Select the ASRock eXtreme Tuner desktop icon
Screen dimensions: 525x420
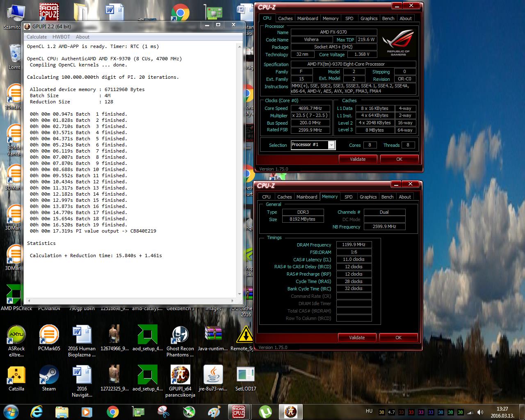[x=16, y=341]
